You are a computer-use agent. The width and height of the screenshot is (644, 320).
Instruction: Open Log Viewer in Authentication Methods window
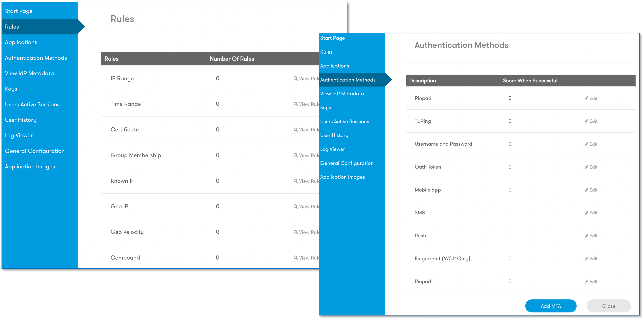click(333, 149)
